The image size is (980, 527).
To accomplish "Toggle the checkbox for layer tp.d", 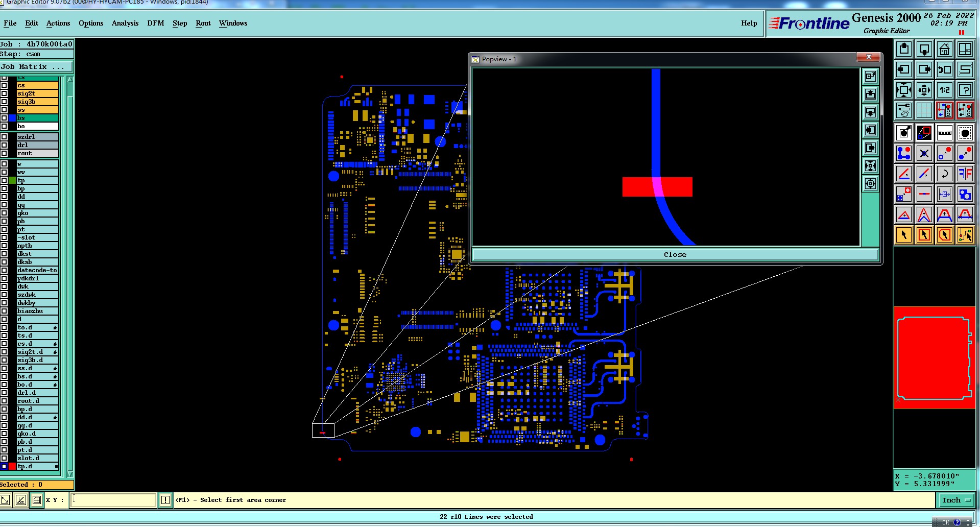I will point(4,466).
